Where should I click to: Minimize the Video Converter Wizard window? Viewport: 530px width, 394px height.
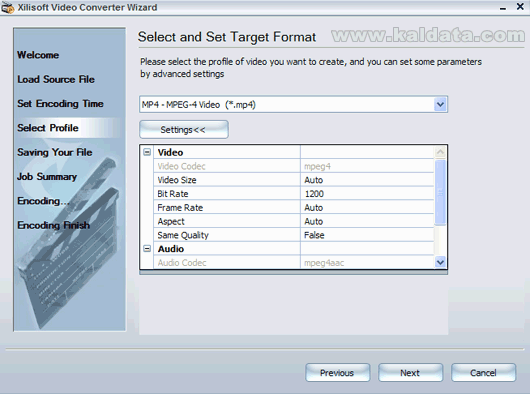[503, 8]
